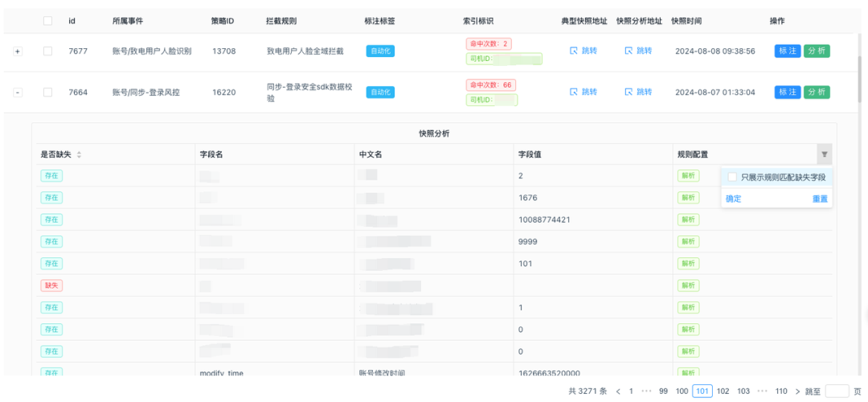Go to page 103

click(743, 392)
